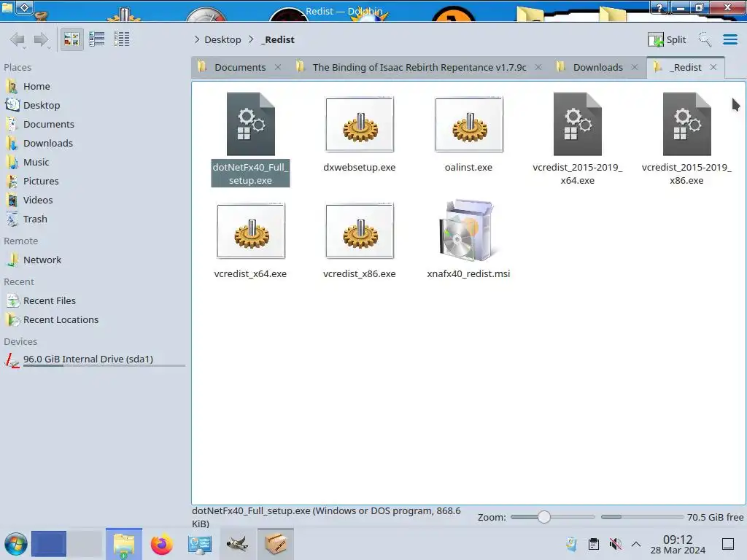Select dotNetFx40_Full_setup.exe file icon
747x560 pixels.
tap(251, 124)
